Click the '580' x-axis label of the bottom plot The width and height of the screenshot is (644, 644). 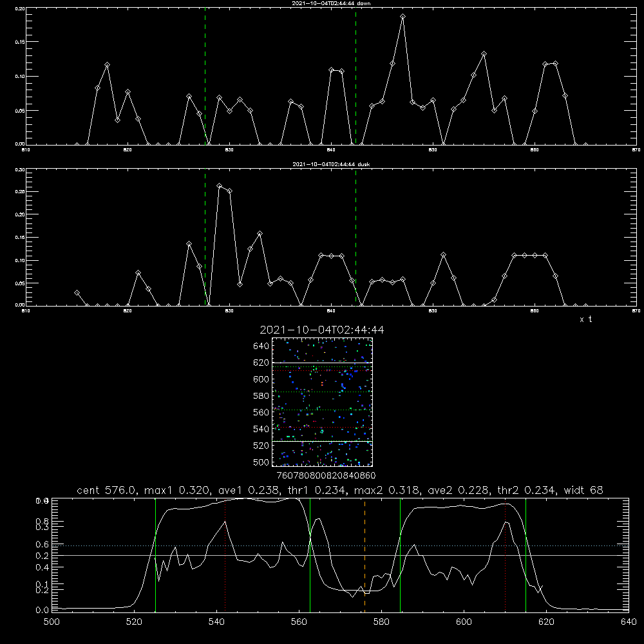(381, 622)
